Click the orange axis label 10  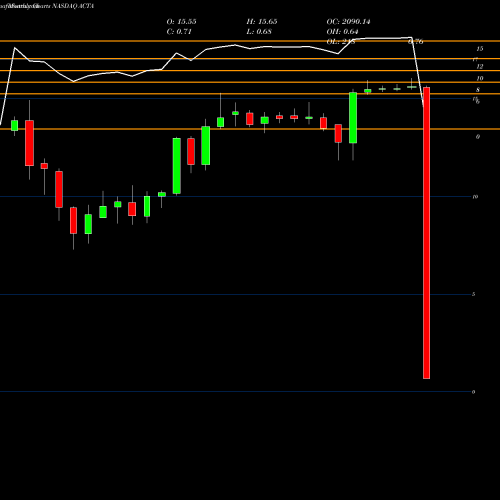480,78
